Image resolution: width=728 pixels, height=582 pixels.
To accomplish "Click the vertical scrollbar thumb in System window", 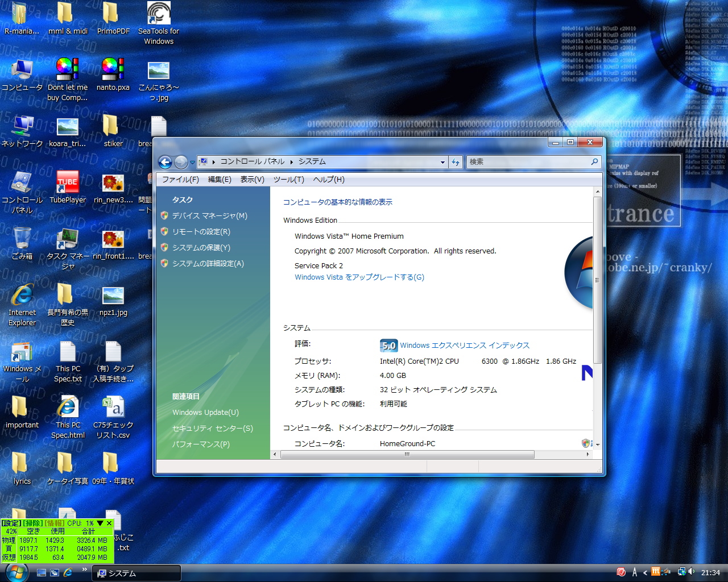I will pos(597,280).
